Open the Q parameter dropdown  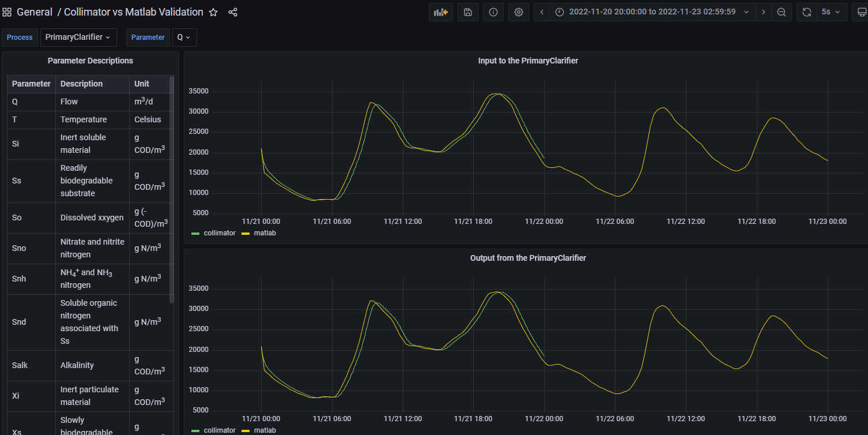[184, 37]
